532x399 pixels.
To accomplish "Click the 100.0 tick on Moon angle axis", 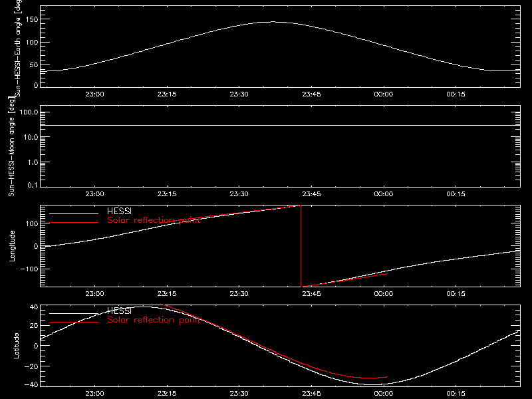I will click(29, 112).
